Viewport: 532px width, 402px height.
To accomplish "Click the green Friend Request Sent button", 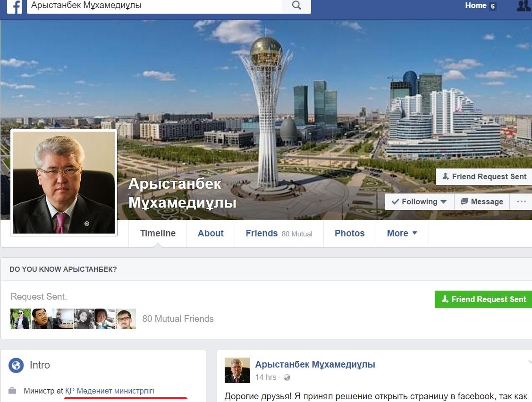I will tap(483, 299).
